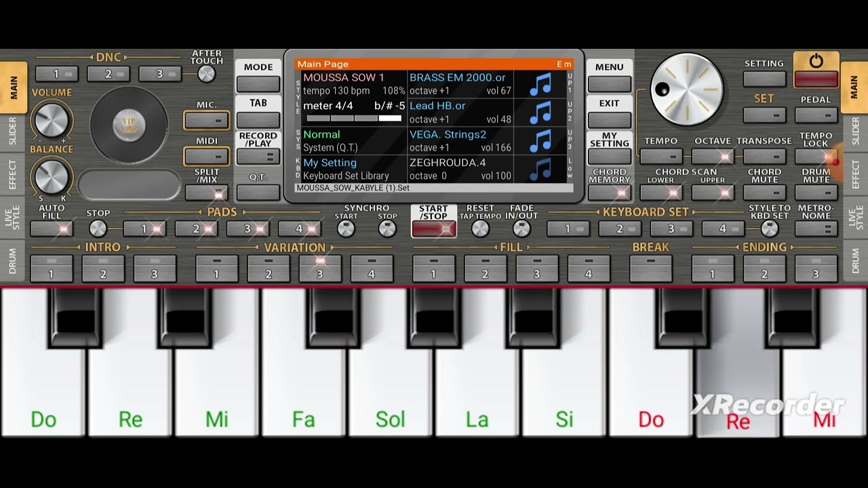Tap the Synchro START knob
The image size is (868, 488).
point(346,228)
